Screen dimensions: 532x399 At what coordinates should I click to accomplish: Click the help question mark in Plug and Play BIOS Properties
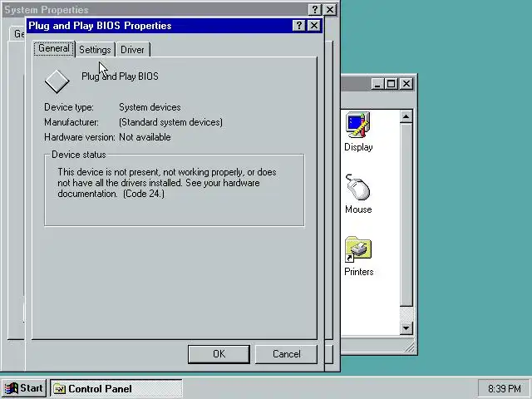(299, 26)
